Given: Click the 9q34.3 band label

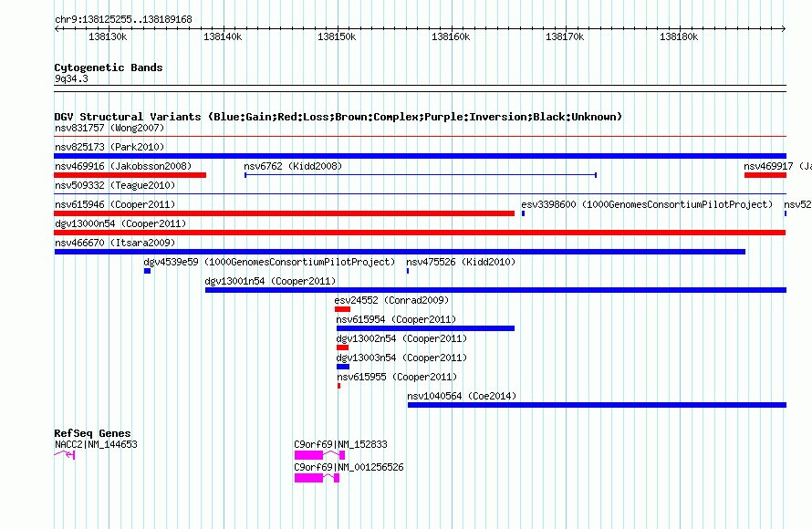Looking at the screenshot, I should tap(71, 78).
